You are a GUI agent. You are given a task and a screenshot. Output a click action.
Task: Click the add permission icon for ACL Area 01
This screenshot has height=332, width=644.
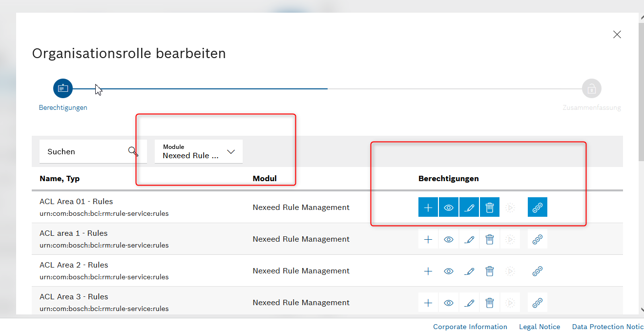(x=428, y=207)
